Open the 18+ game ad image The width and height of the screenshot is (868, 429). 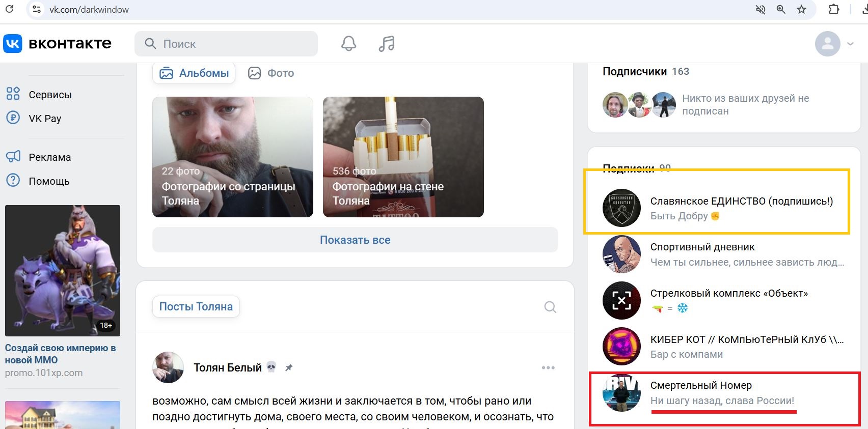(x=63, y=271)
